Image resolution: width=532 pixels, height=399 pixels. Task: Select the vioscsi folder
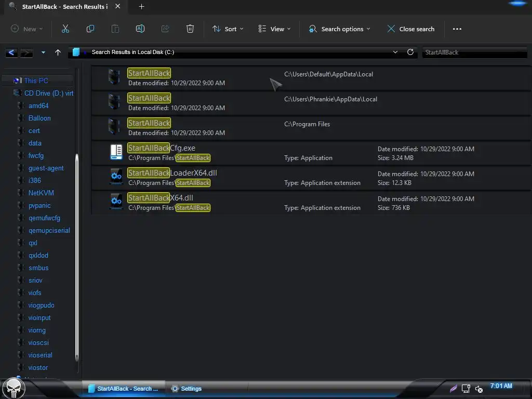coord(38,343)
